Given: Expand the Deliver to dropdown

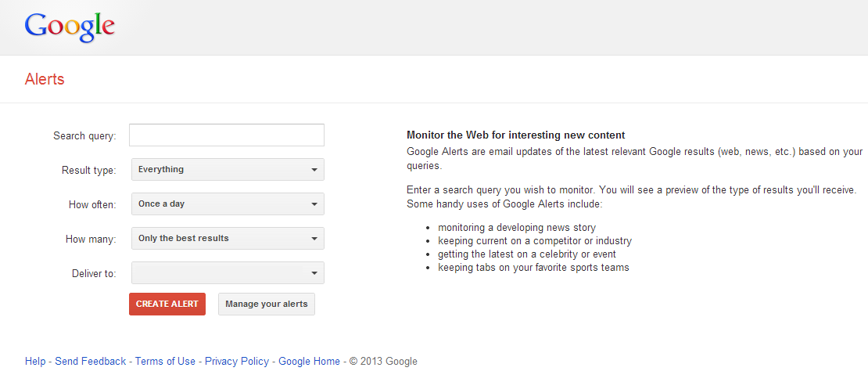Looking at the screenshot, I should [228, 273].
